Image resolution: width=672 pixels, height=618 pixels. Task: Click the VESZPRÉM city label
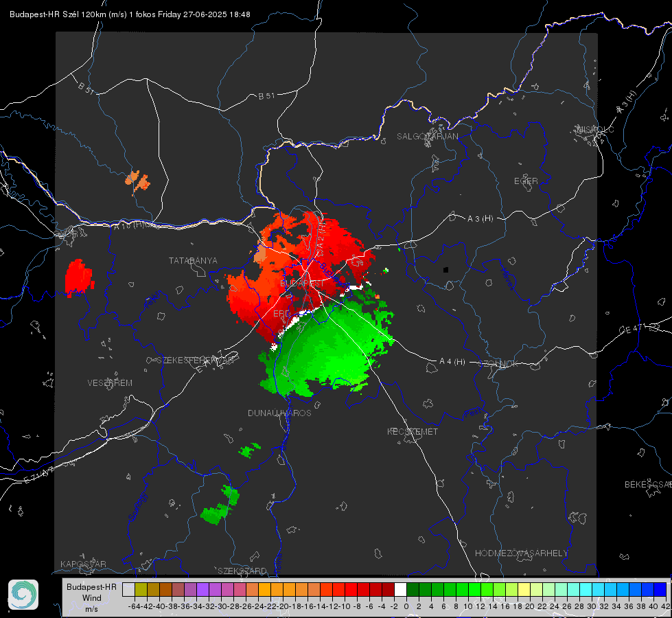click(x=110, y=382)
